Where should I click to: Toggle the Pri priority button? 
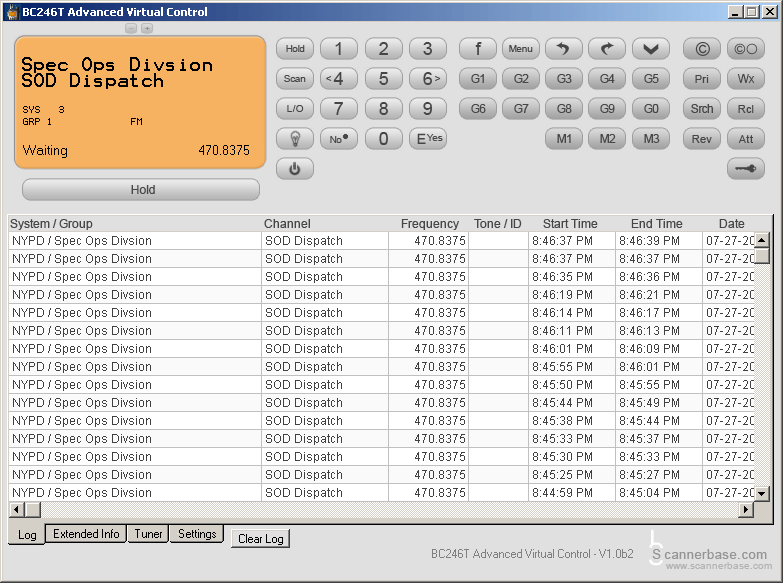coord(701,79)
